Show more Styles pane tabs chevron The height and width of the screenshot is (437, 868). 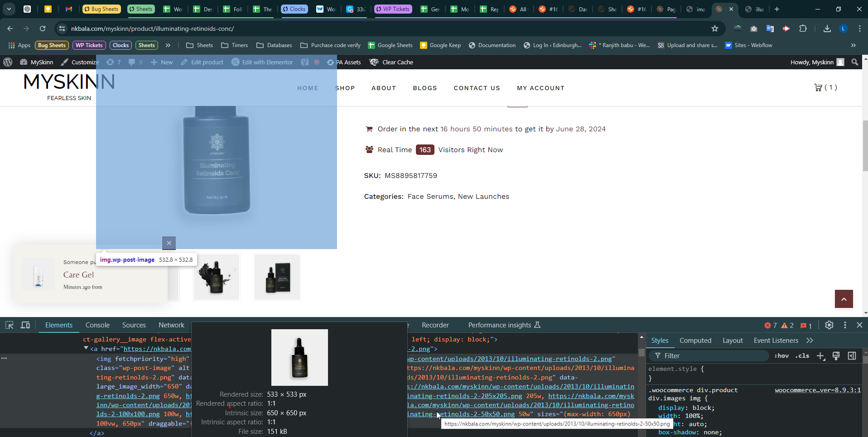[x=810, y=341]
